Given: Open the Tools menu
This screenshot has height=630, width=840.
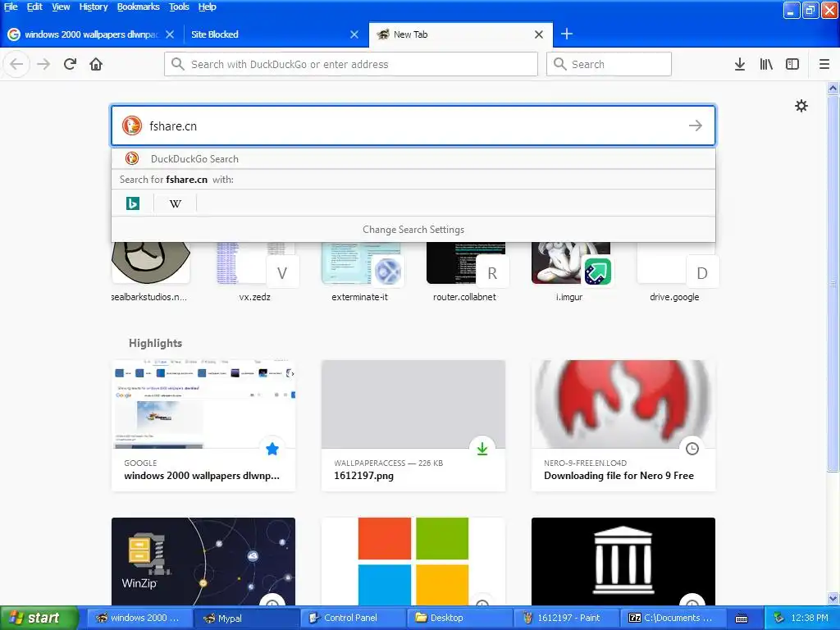Looking at the screenshot, I should pos(179,7).
